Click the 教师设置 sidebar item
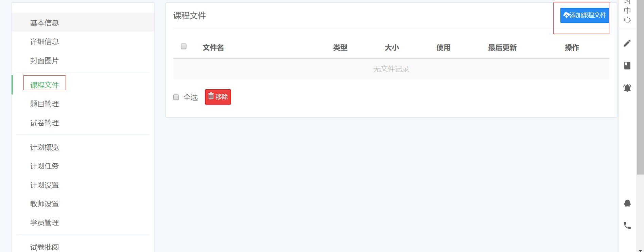Viewport: 644px width, 252px height. pyautogui.click(x=45, y=204)
